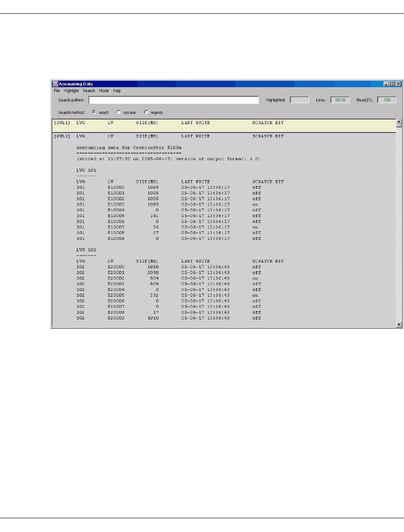Image resolution: width=404 pixels, height=532 pixels.
Task: Click the row for LV E10004
Action: [x=169, y=210]
